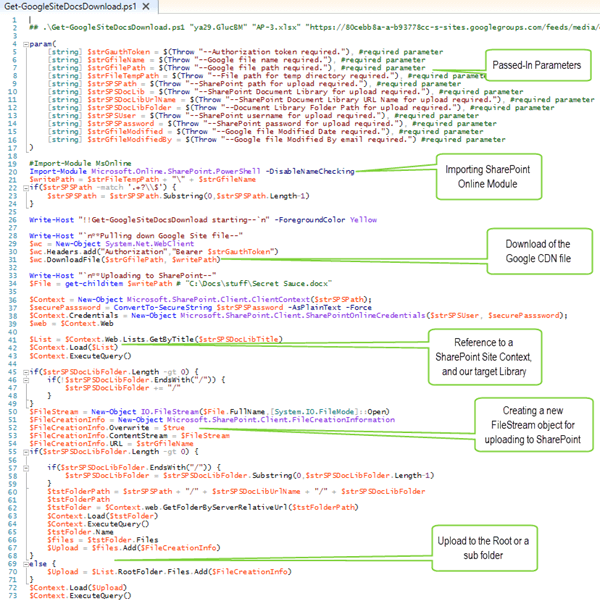Collapse the if block on line 44
This screenshot has height=601, width=600.
(23, 371)
